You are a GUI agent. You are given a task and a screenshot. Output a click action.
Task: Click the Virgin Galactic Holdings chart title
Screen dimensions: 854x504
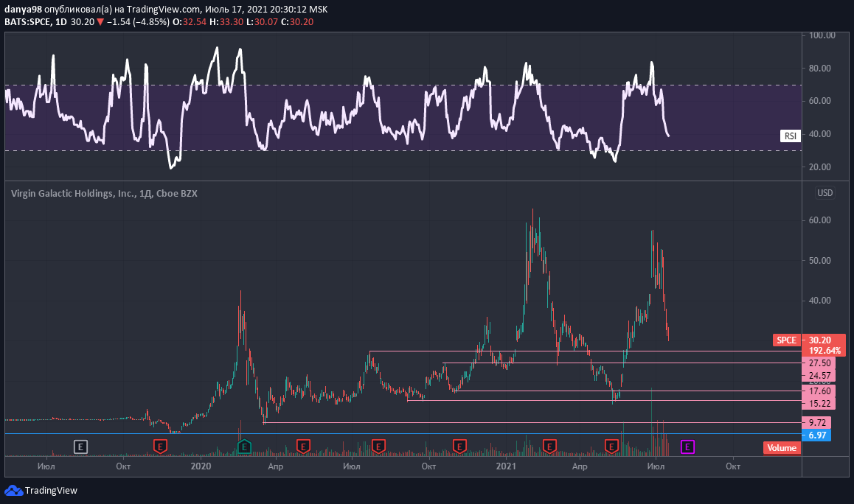pyautogui.click(x=103, y=193)
